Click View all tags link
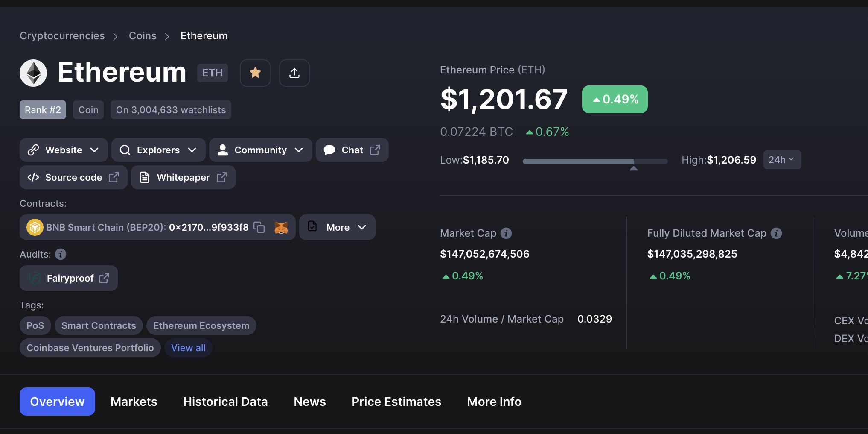Screen dimensions: 868x434 (188, 348)
